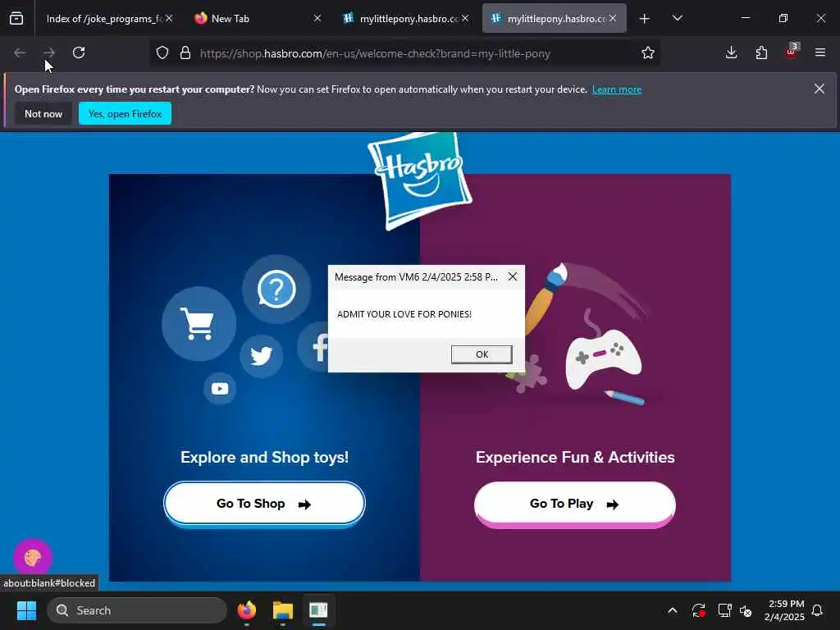Image resolution: width=840 pixels, height=630 pixels.
Task: Show hidden system tray icons
Action: pos(673,610)
